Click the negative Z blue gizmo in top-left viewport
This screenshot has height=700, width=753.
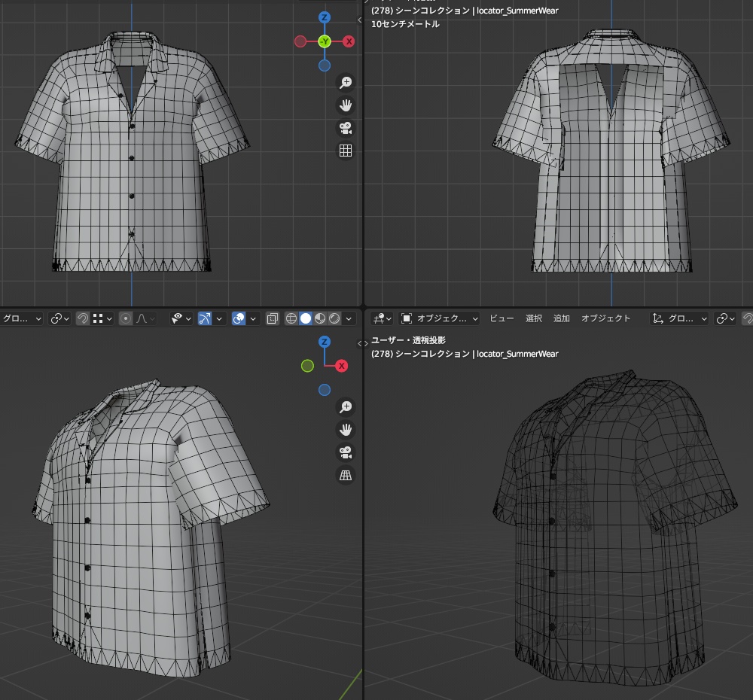(x=324, y=65)
